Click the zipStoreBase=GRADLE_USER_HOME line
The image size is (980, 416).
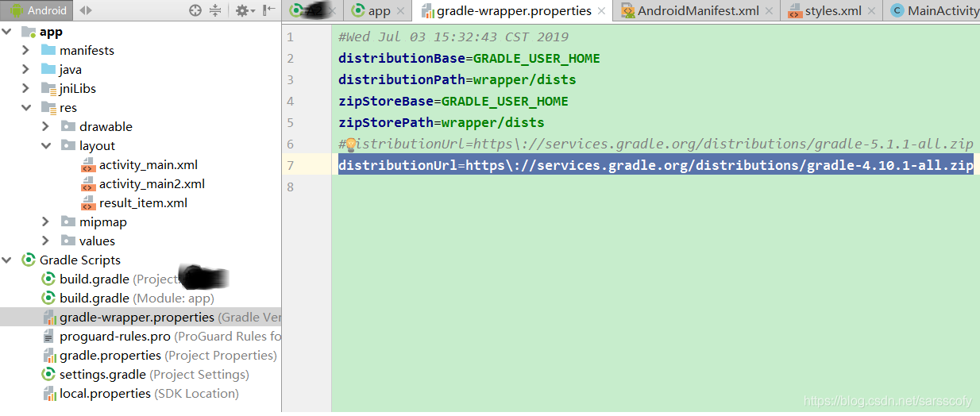click(453, 102)
